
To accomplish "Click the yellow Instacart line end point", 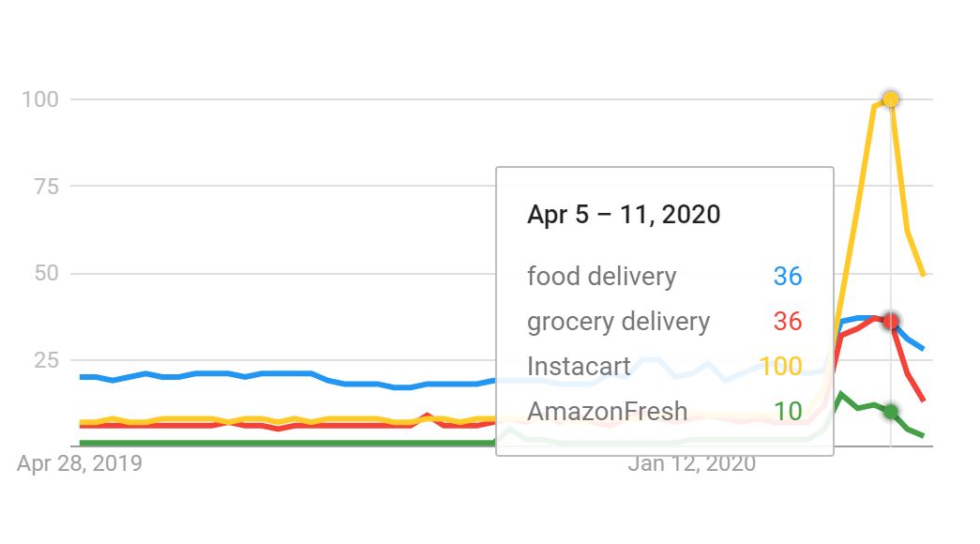I will click(x=923, y=274).
